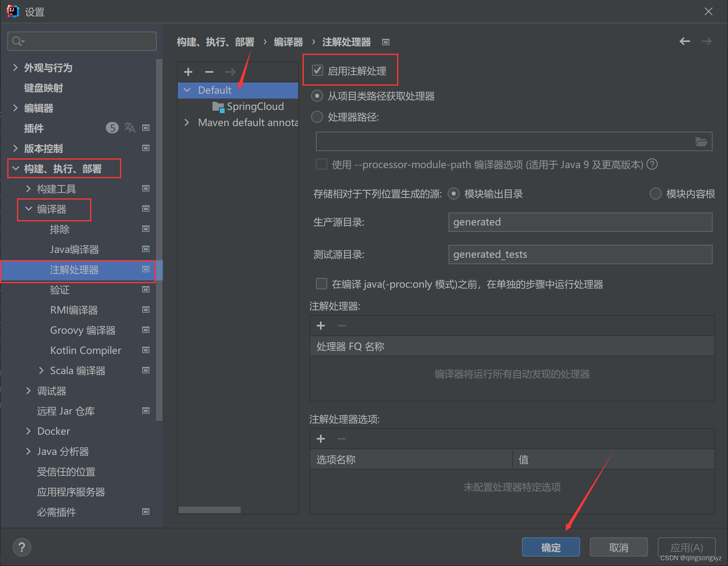Toggle the 启用注解处理 checkbox
Screen dimensions: 728x566
tap(318, 71)
